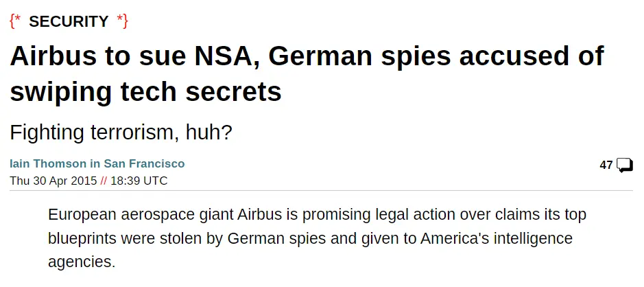
Task: Click the red opening curly brace asterisk
Action: 16,21
